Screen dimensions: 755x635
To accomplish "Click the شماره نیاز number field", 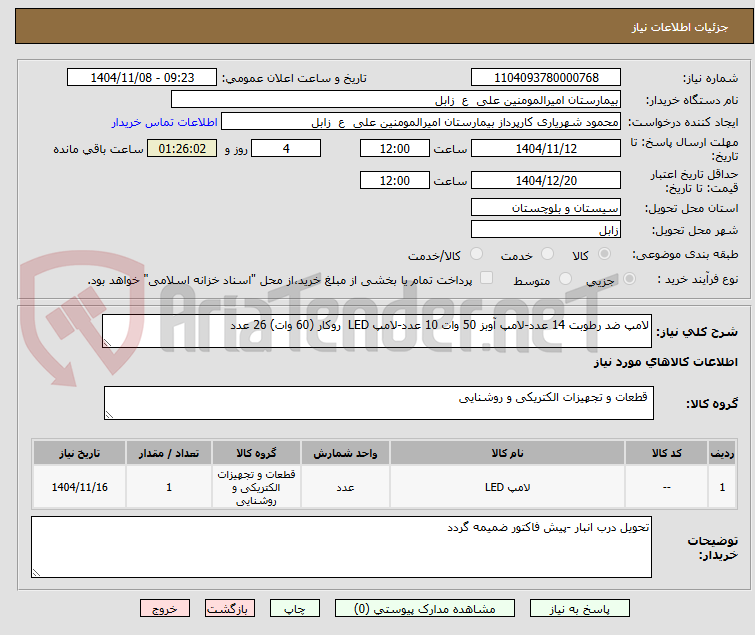I will [x=546, y=78].
